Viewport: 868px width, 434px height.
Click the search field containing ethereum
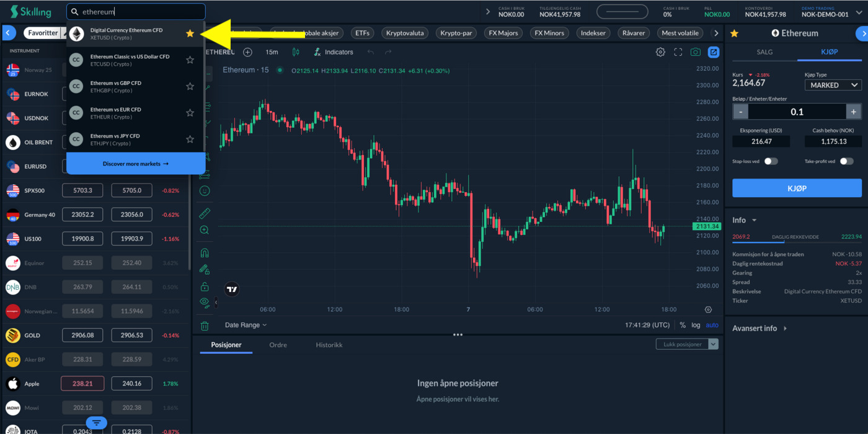click(x=136, y=11)
